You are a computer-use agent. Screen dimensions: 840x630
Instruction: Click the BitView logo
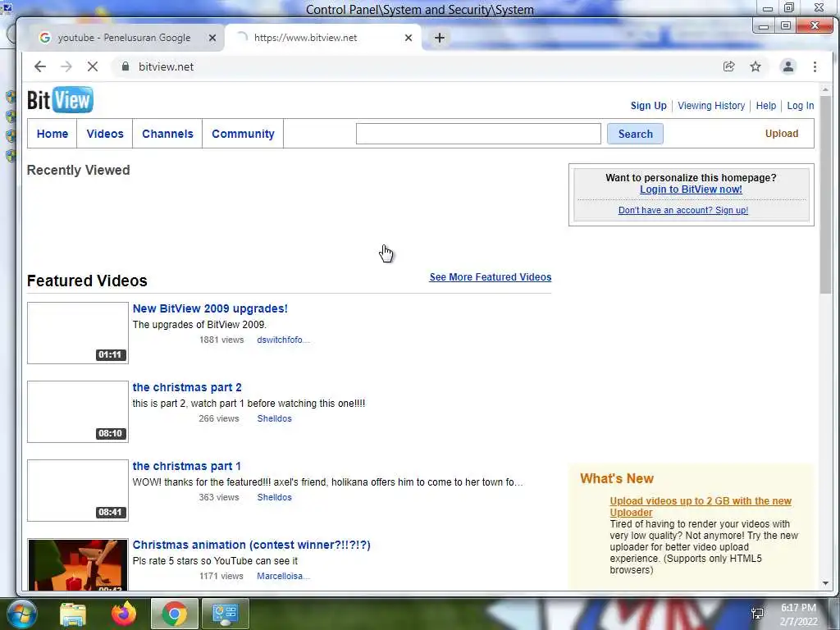60,99
